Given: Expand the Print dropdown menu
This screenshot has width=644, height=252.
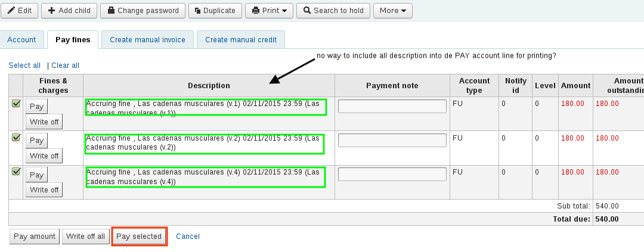Looking at the screenshot, I should click(270, 11).
